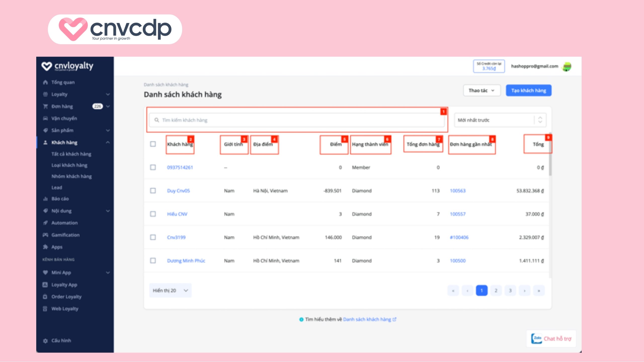
Task: Click the Gamification icon
Action: click(x=46, y=235)
